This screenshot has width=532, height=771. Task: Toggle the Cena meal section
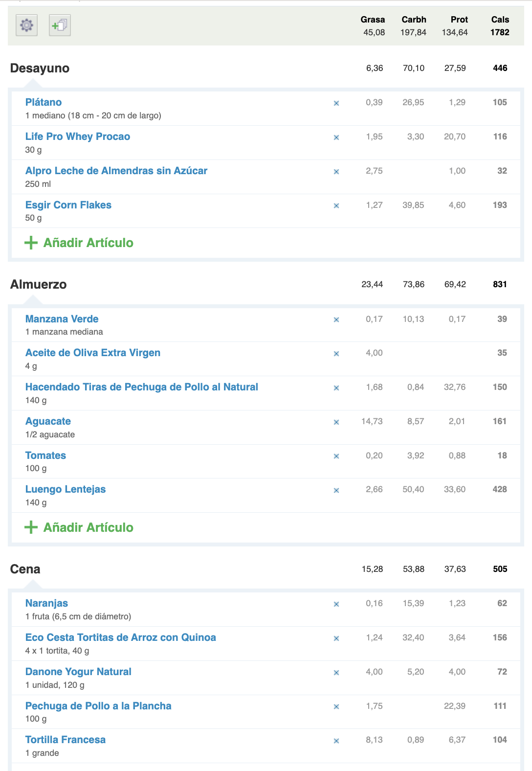point(25,569)
